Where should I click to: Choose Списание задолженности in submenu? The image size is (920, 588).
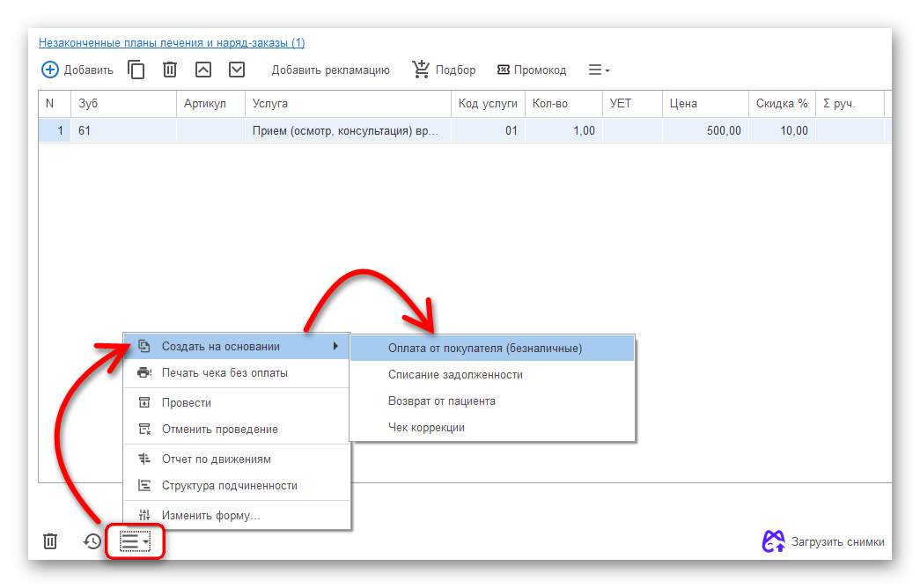click(455, 374)
